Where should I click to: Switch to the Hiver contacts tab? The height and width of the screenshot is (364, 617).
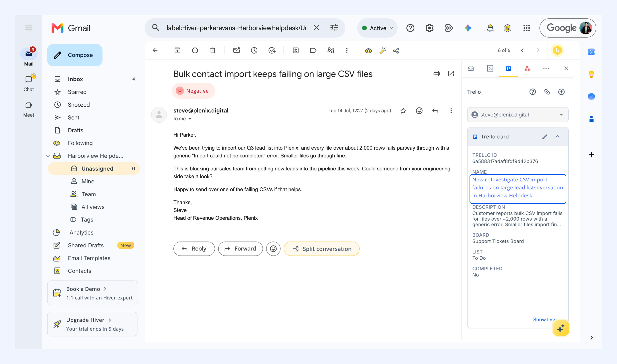tap(490, 69)
